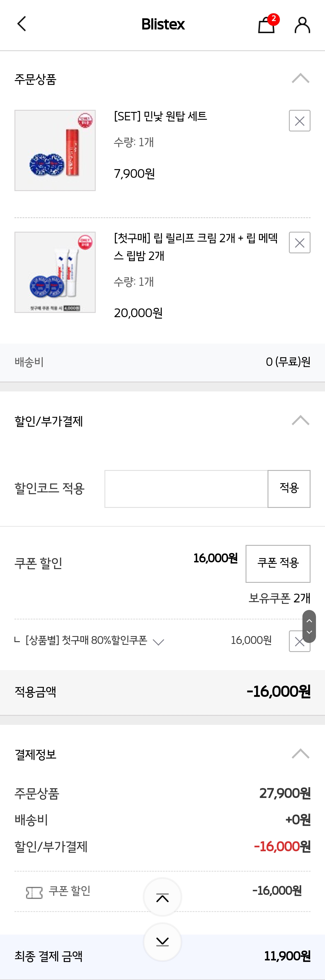Open the shopping bag cart icon
This screenshot has width=325, height=980.
[266, 25]
